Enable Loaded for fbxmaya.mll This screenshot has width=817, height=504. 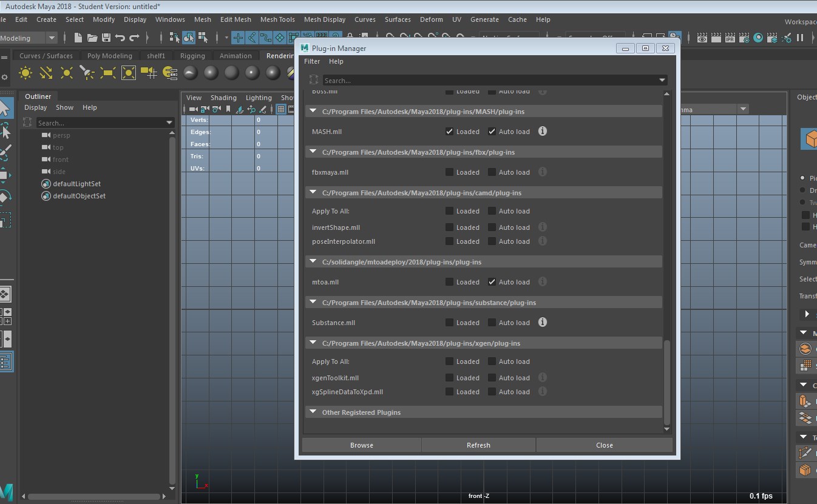pos(449,172)
